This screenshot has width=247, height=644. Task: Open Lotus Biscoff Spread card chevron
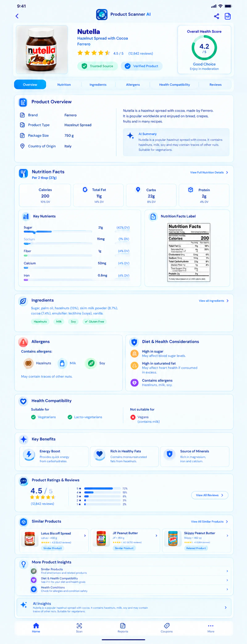pos(85,536)
